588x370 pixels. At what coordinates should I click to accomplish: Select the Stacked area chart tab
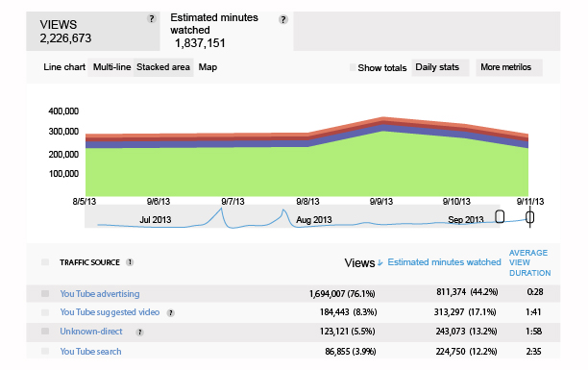(x=163, y=67)
